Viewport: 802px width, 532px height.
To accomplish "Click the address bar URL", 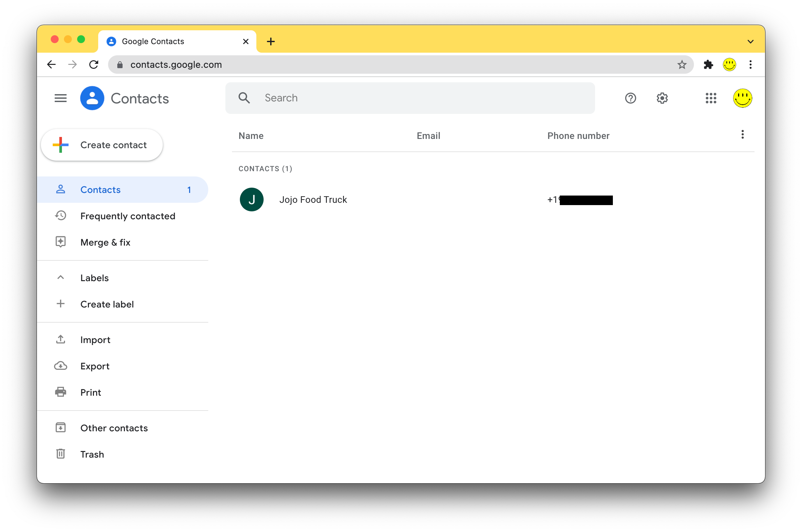I will [176, 65].
